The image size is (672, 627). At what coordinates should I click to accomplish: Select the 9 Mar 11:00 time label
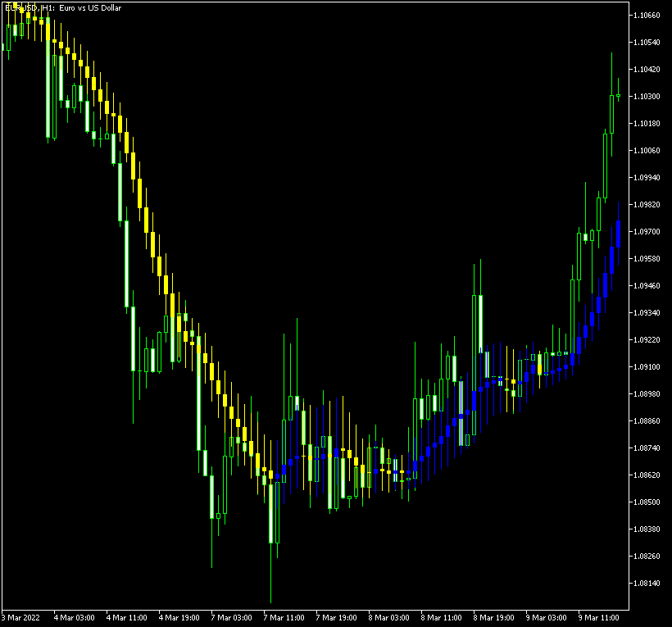599,617
